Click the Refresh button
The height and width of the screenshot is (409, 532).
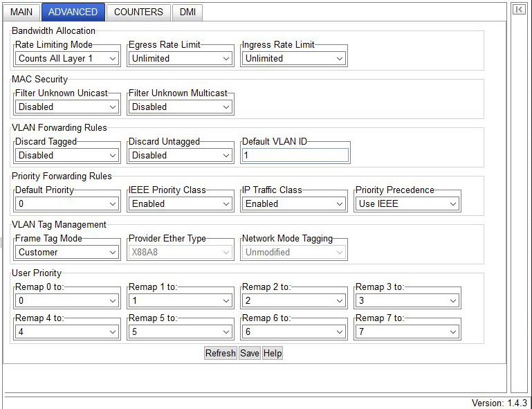click(x=221, y=353)
